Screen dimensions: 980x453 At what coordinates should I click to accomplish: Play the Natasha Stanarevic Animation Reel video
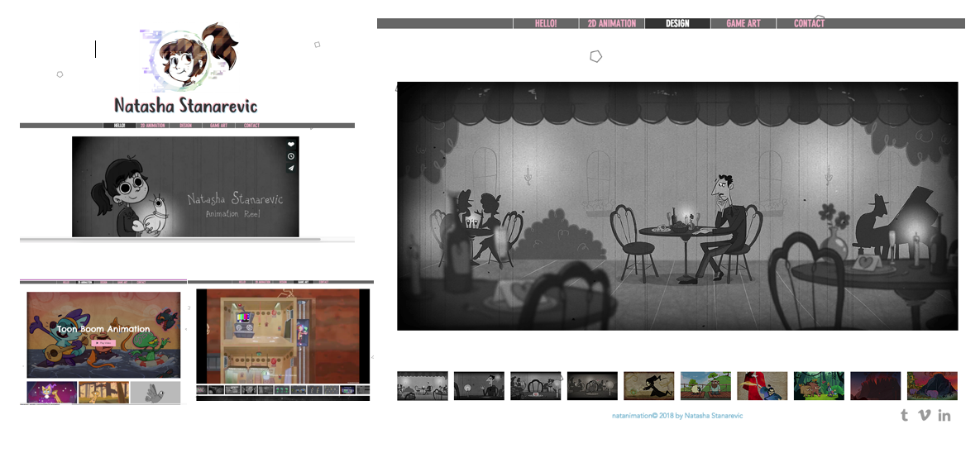(x=185, y=187)
